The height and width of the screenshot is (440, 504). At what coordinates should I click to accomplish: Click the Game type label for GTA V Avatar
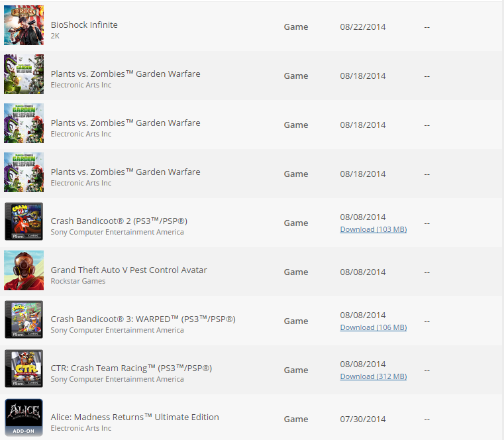[296, 272]
